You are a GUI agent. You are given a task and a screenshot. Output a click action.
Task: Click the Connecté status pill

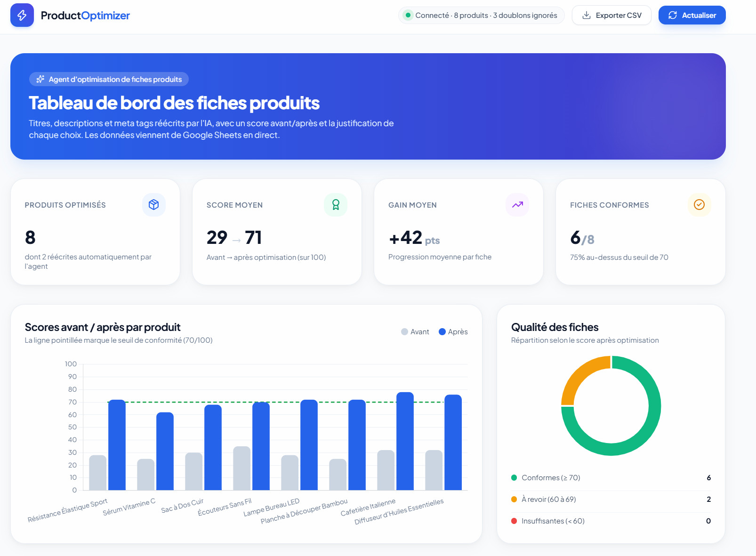481,15
